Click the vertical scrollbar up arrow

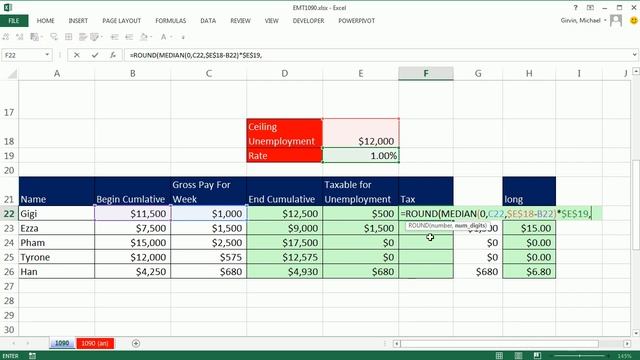pos(636,71)
